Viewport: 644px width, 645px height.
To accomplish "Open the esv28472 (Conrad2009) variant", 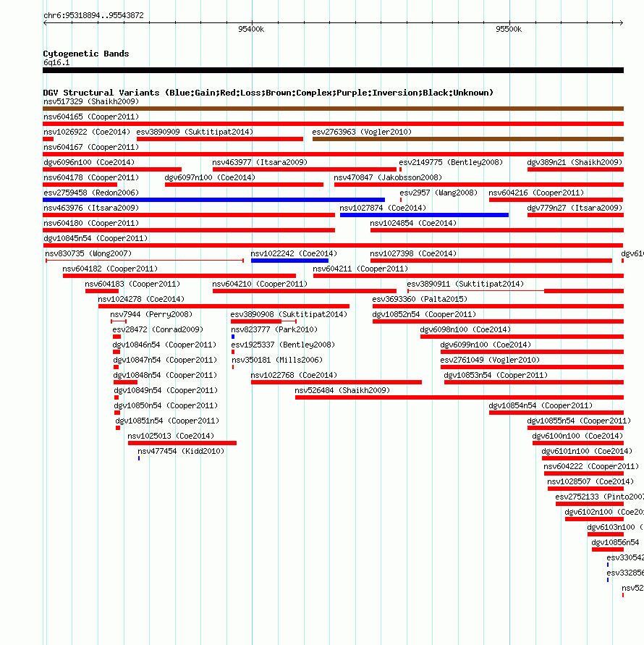I will pyautogui.click(x=158, y=330).
